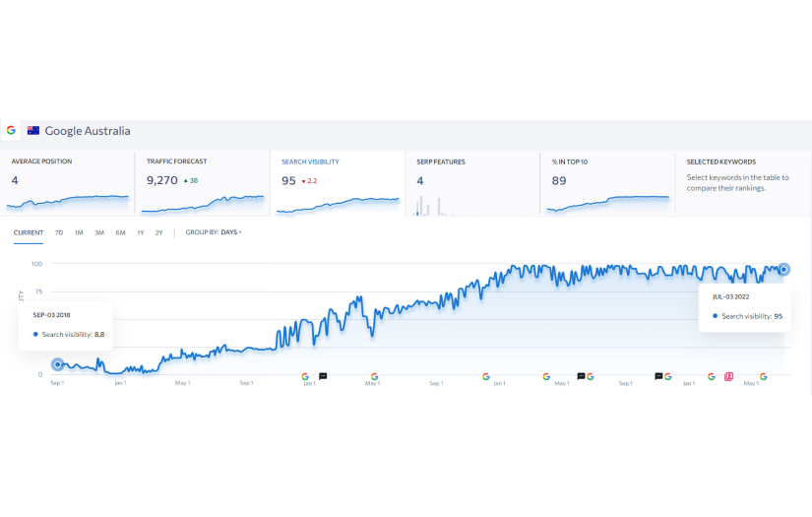Switch chart range to 6M
Image resolution: width=812 pixels, height=517 pixels.
point(121,232)
